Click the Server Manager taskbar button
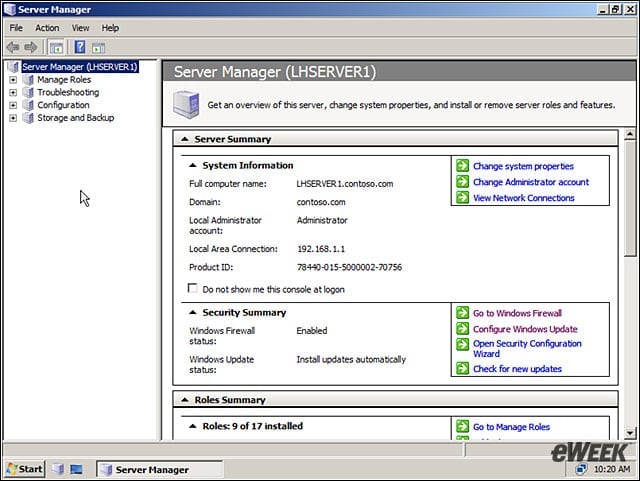The height and width of the screenshot is (481, 640). pyautogui.click(x=160, y=469)
